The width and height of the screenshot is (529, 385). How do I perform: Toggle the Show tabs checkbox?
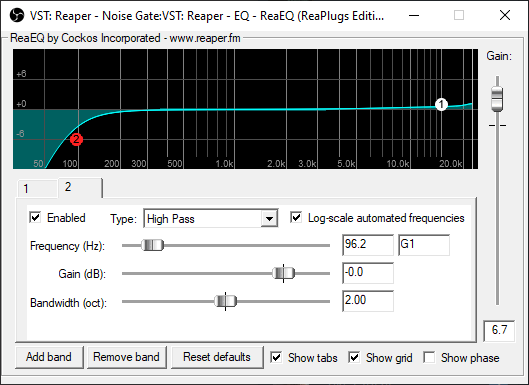coord(276,357)
